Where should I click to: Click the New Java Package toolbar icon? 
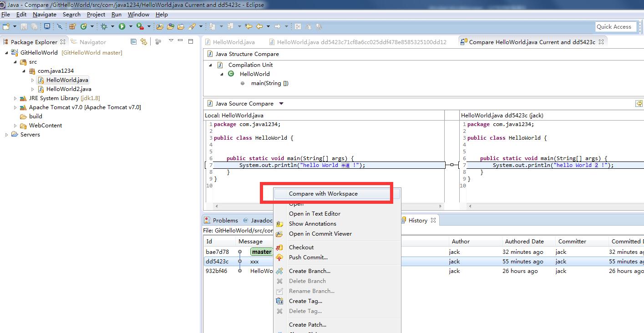72,27
